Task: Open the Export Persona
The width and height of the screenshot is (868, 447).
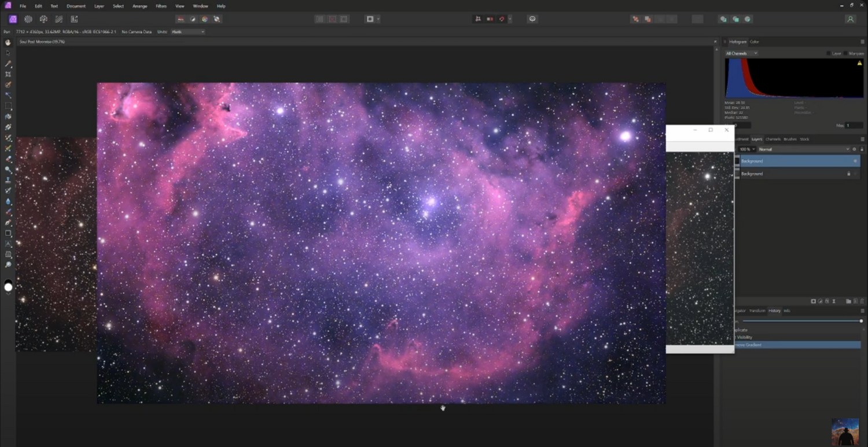Action: click(74, 19)
